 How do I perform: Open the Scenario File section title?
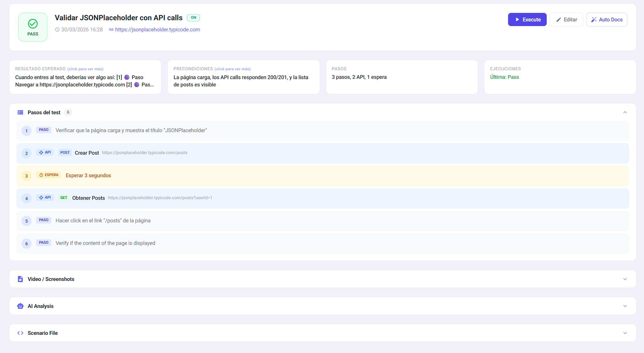[x=42, y=333]
